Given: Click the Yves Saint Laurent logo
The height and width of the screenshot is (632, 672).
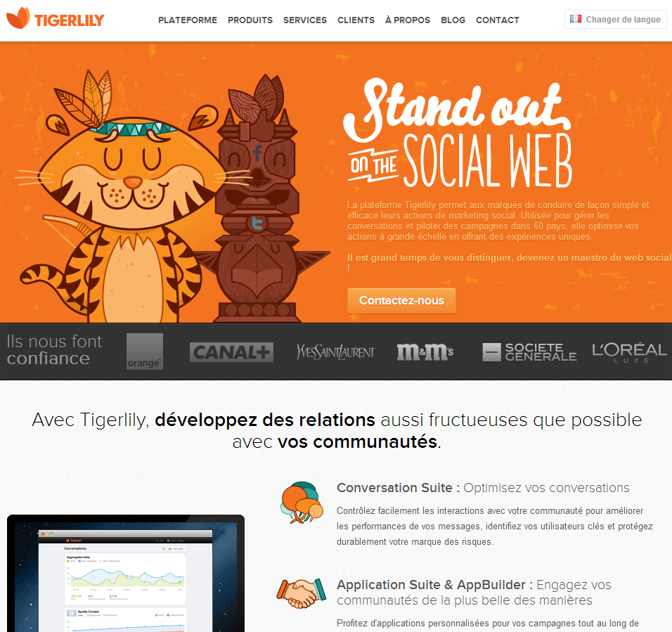Looking at the screenshot, I should click(x=335, y=352).
